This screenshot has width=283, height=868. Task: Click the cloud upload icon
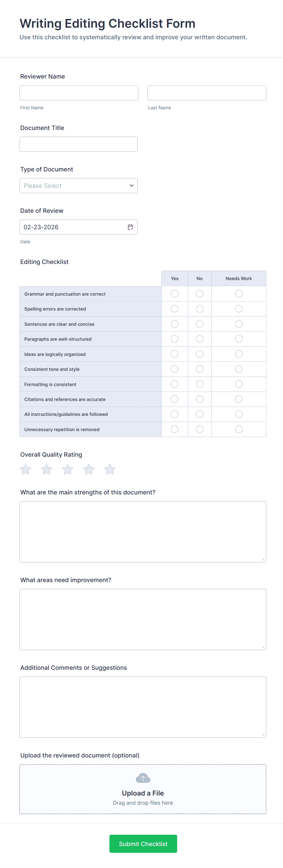tap(143, 778)
